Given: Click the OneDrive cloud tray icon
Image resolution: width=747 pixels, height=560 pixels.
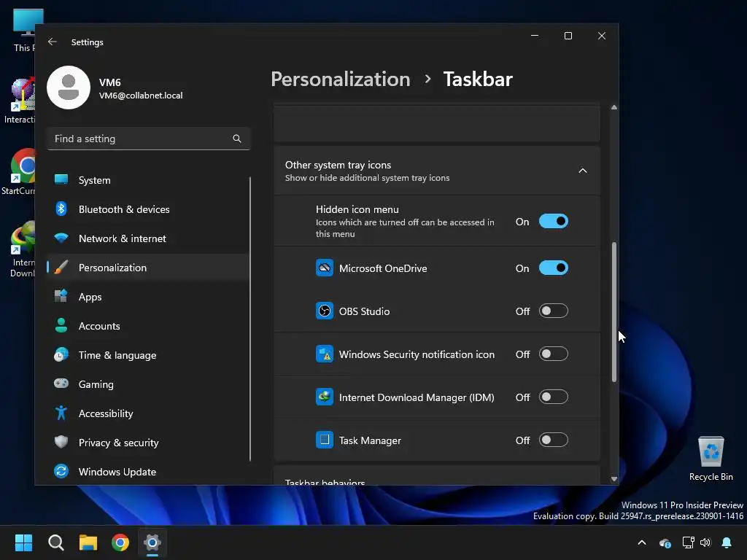Looking at the screenshot, I should click(665, 542).
